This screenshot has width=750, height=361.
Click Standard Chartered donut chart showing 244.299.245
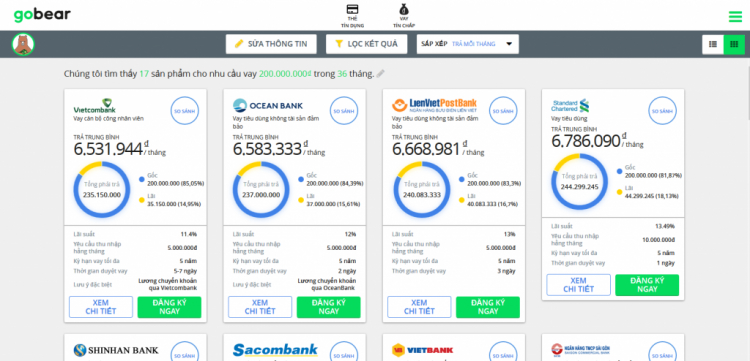[579, 182]
